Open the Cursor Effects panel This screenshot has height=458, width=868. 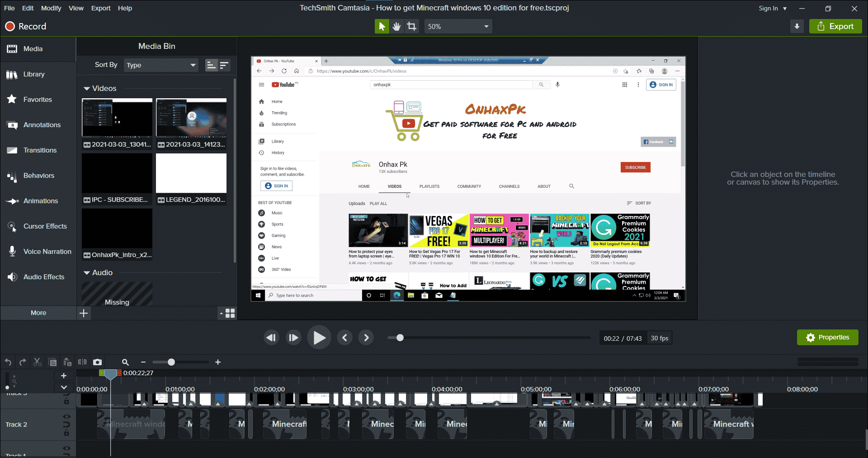click(38, 226)
